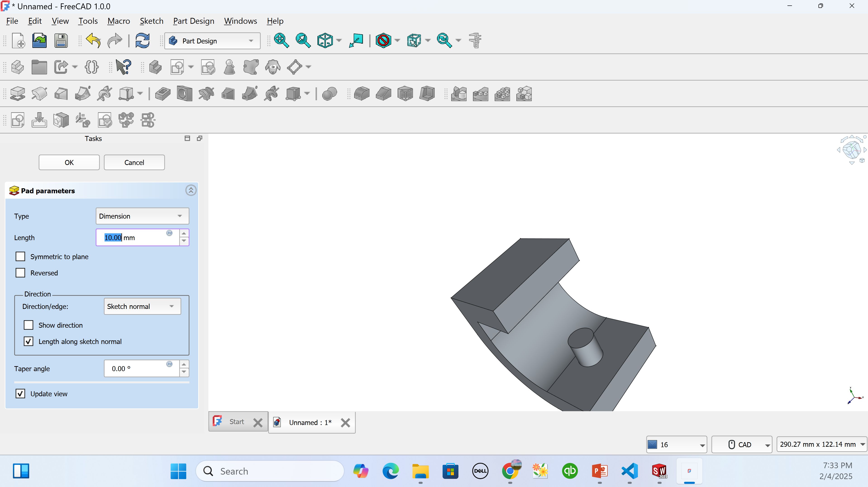The height and width of the screenshot is (487, 868).
Task: Open the 3D view dimensions dropdown in the status bar
Action: point(821,444)
